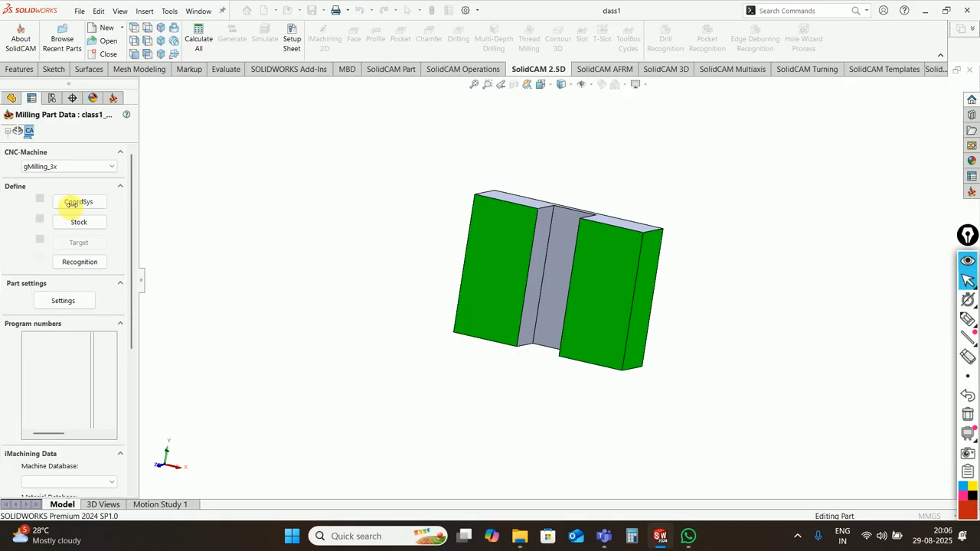Pin the SOLIDWORKS menu bar

coord(222,11)
